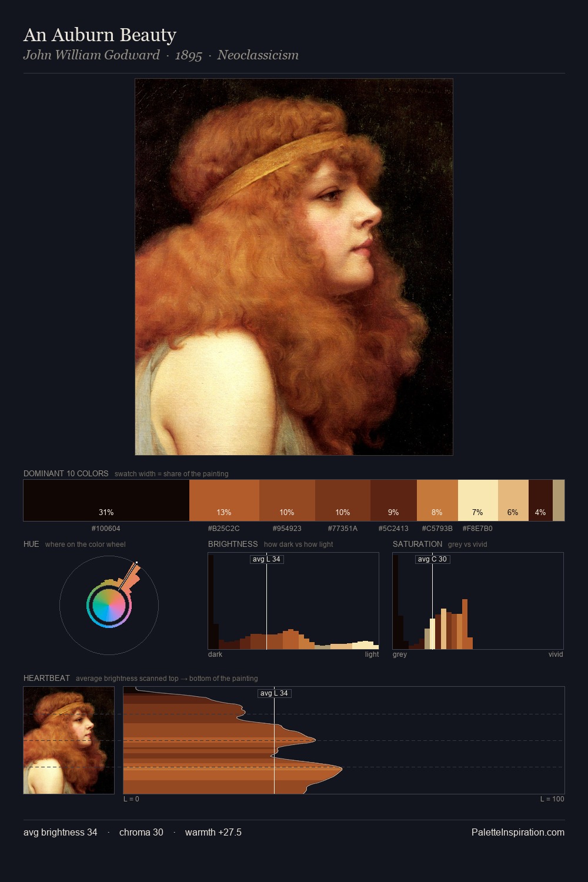Click the 'dark' axis label
This screenshot has height=882, width=588.
click(x=215, y=654)
